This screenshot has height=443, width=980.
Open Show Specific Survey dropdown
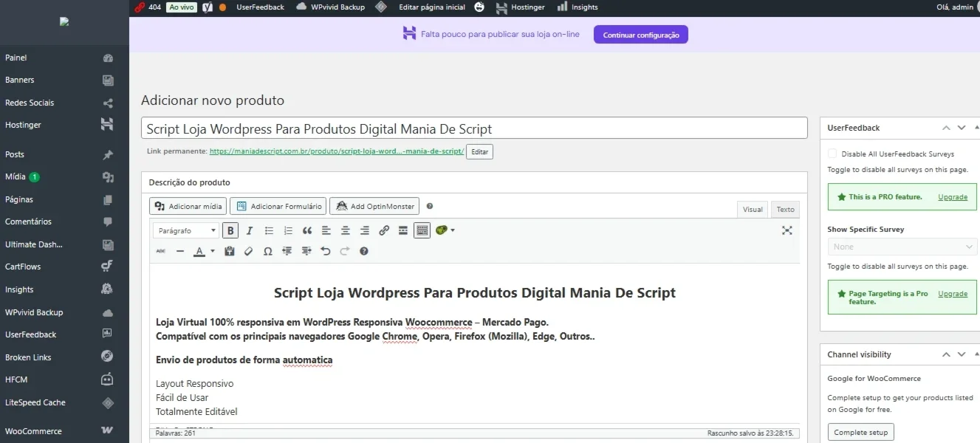[902, 247]
